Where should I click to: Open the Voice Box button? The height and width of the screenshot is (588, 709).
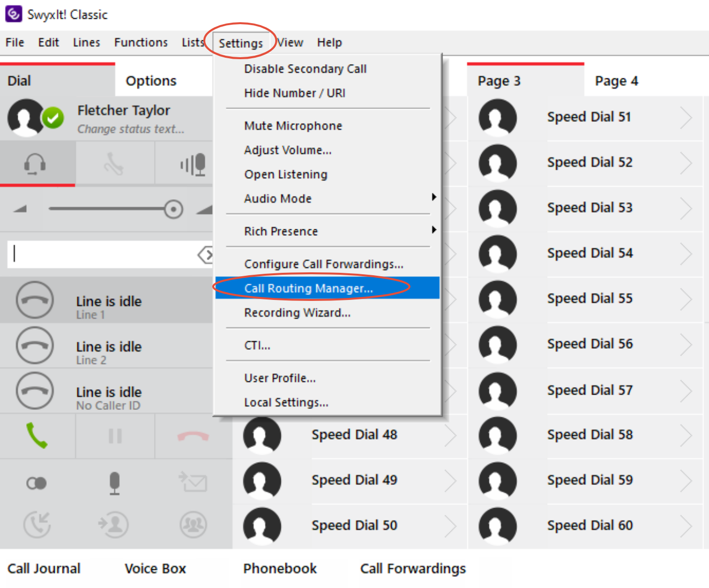[155, 569]
